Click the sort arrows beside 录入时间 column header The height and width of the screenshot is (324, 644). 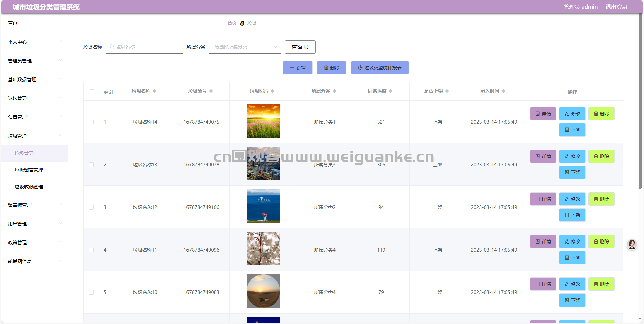[503, 91]
